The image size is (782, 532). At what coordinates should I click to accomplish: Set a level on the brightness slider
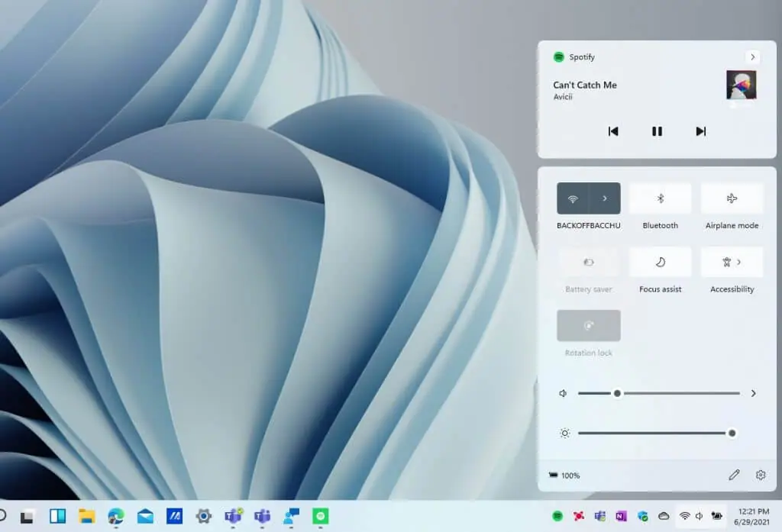tap(656, 434)
